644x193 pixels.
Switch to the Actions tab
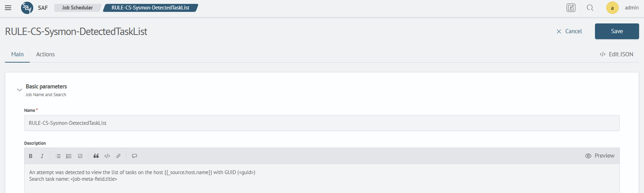pyautogui.click(x=46, y=54)
